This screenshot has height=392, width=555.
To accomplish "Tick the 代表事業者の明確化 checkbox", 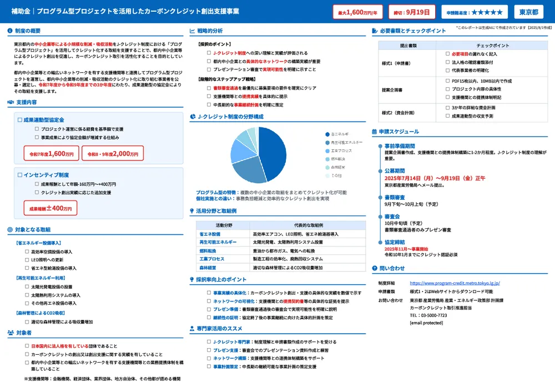I will [447, 70].
